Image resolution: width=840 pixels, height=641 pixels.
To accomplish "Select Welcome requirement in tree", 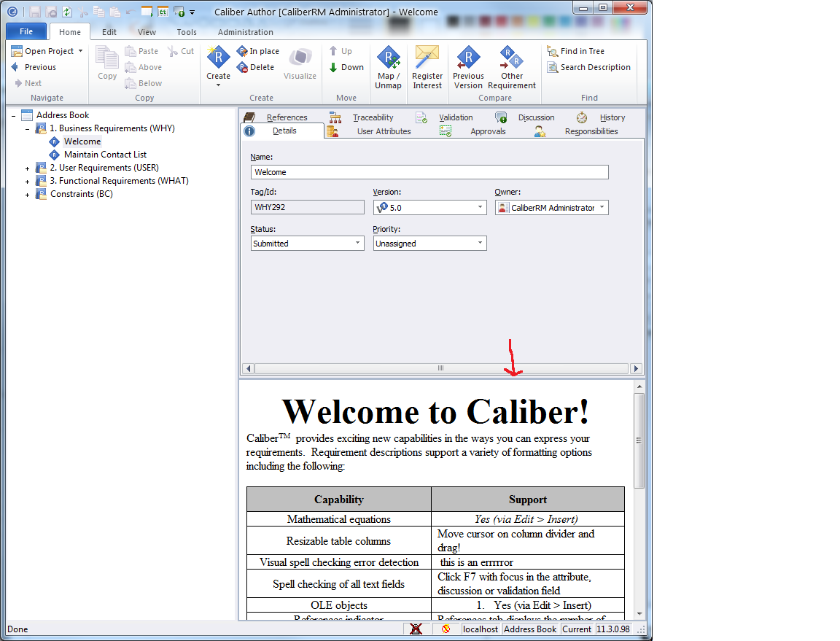I will [82, 141].
